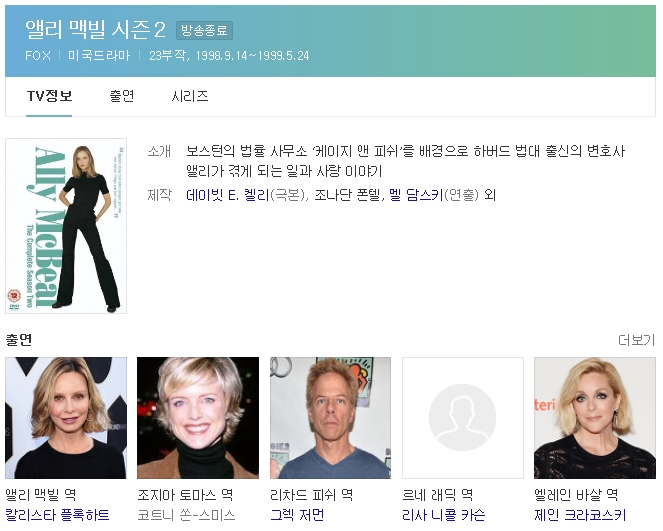Open the 데이빗 E. 켈리 writer link

228,195
